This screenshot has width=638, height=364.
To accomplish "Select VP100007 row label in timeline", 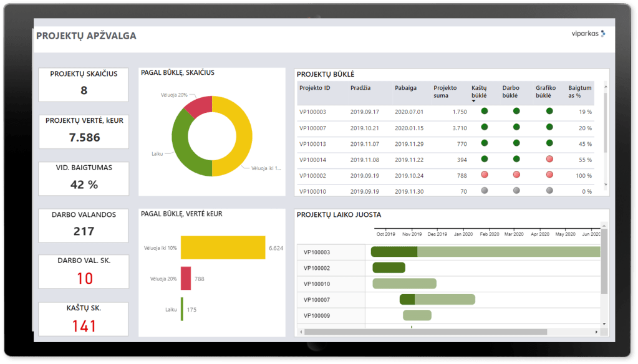I will tap(317, 300).
